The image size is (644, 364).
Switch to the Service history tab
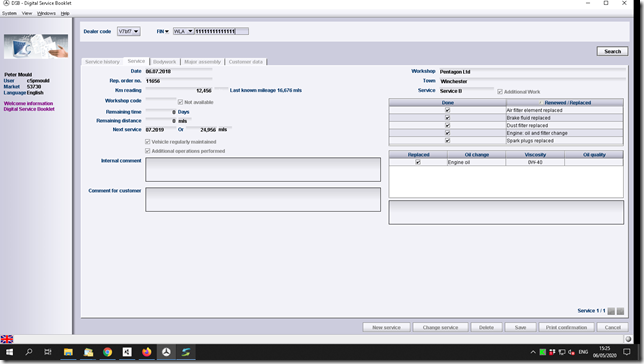click(x=102, y=62)
